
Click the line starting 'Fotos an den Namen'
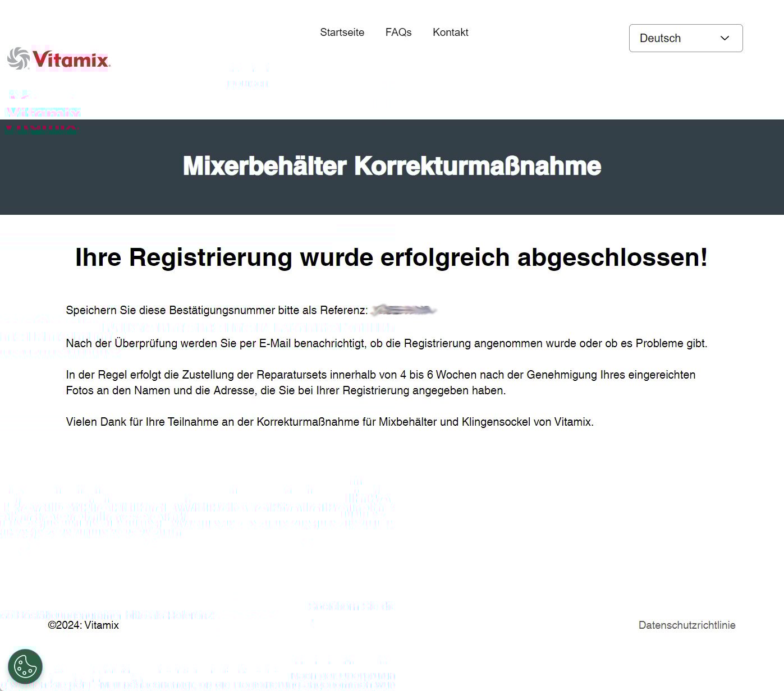tap(286, 390)
